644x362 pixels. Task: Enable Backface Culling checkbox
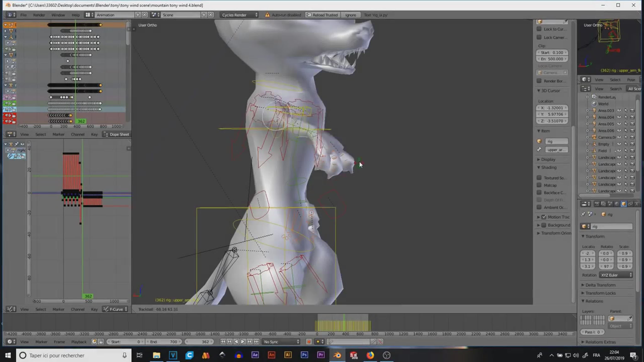(539, 193)
